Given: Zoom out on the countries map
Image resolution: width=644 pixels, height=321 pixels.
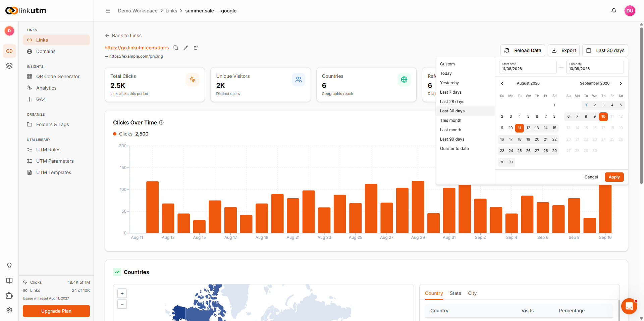Looking at the screenshot, I should click(122, 304).
